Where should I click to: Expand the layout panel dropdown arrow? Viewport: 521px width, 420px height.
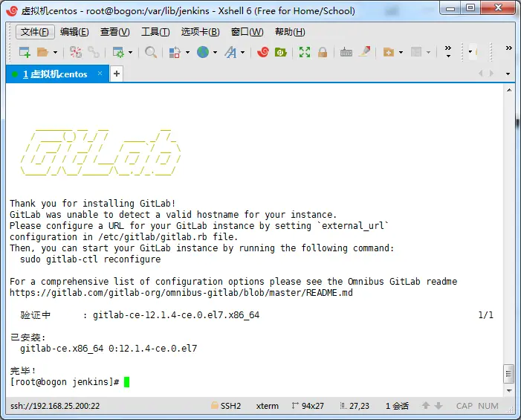click(428, 53)
